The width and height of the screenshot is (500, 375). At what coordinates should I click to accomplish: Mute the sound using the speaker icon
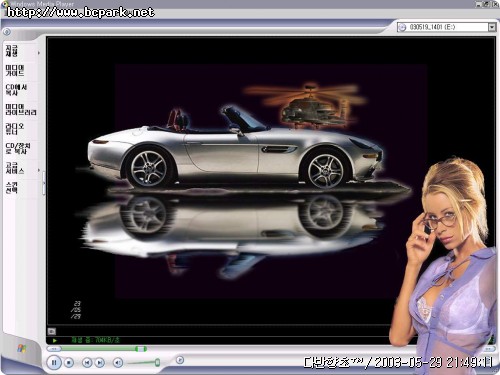(118, 362)
